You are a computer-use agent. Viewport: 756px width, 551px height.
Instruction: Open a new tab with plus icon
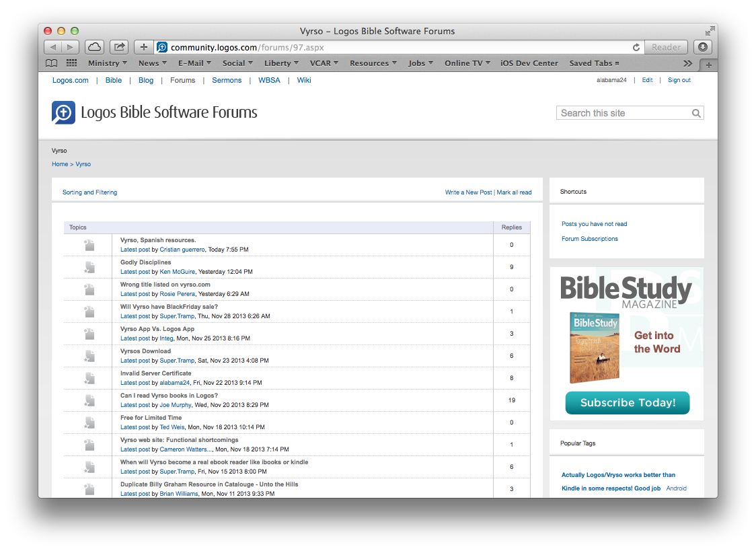pyautogui.click(x=708, y=65)
